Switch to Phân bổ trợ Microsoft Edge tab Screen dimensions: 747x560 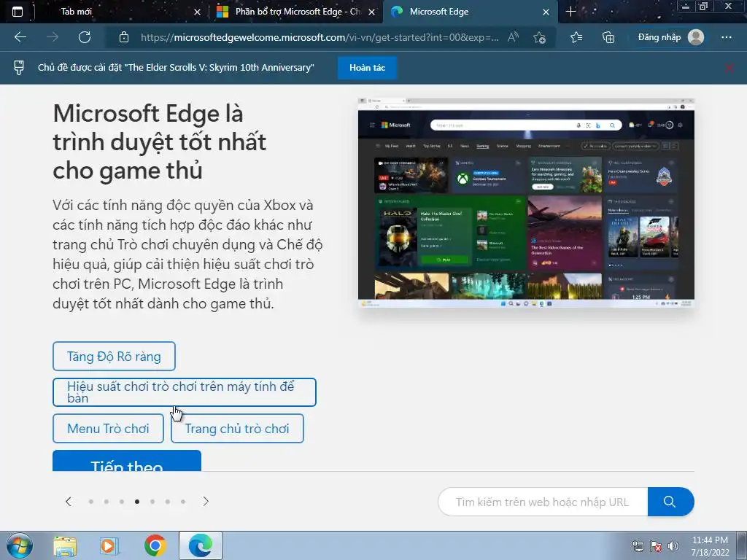pos(295,12)
